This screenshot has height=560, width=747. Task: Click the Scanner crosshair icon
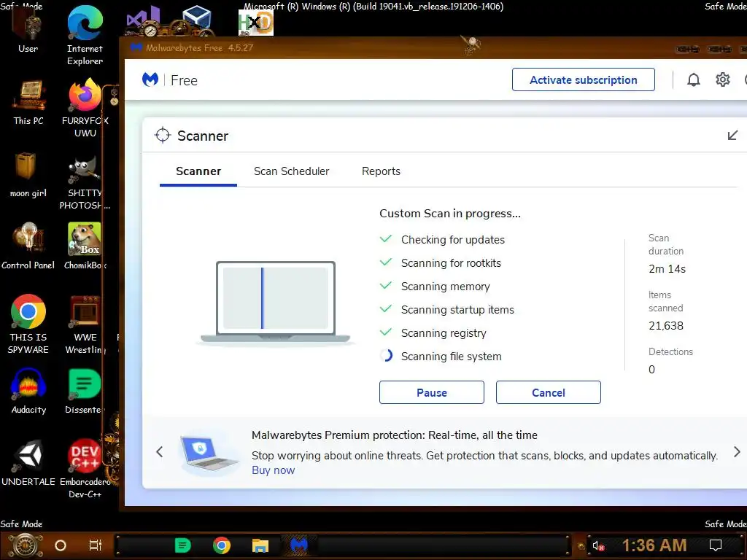[163, 135]
